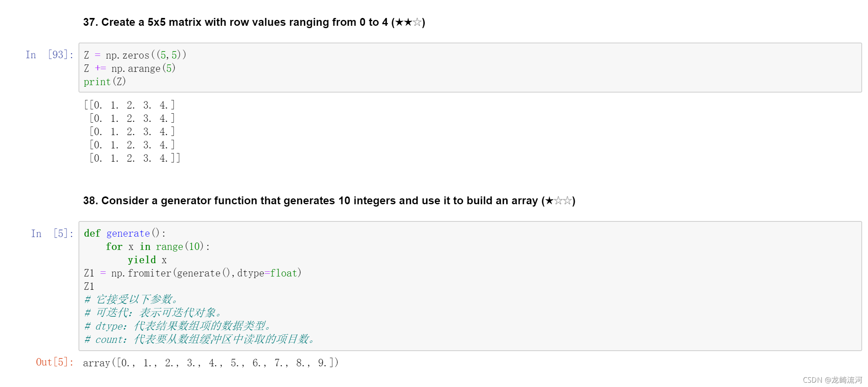Click the last row of matrix output
Image resolution: width=868 pixels, height=387 pixels.
[x=135, y=158]
